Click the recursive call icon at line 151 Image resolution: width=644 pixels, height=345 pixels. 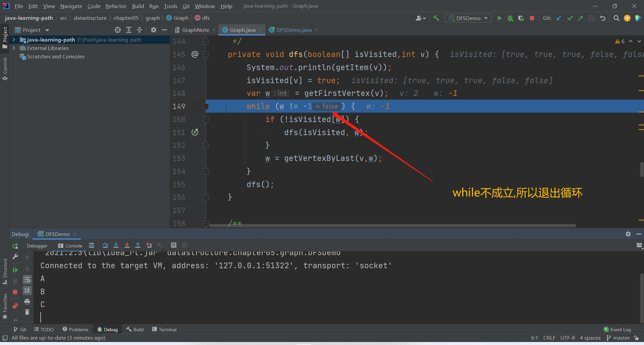(195, 132)
